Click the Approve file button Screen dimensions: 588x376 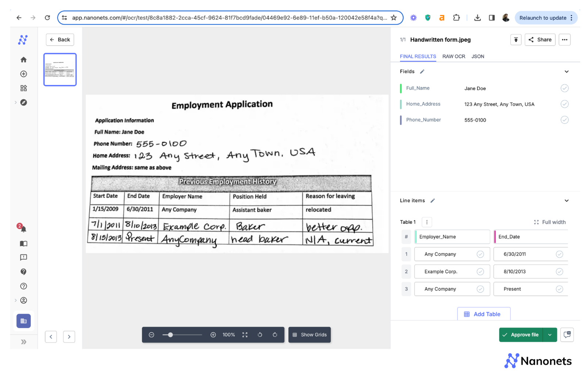click(524, 334)
